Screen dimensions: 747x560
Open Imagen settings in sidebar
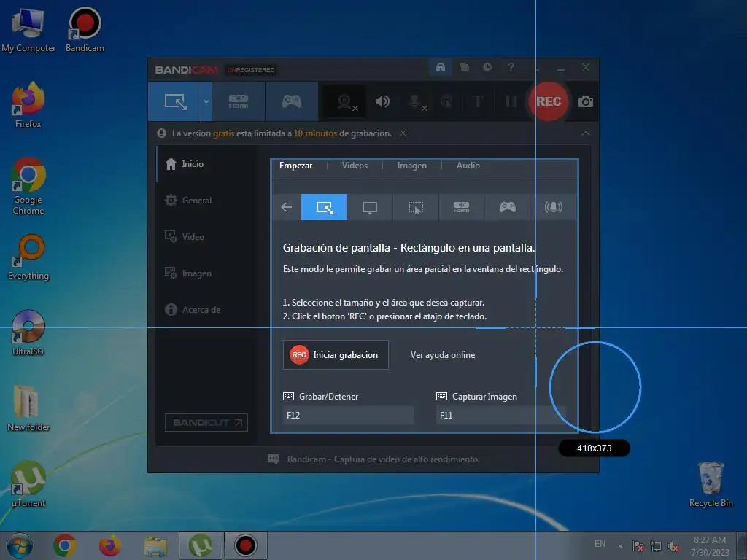(188, 273)
